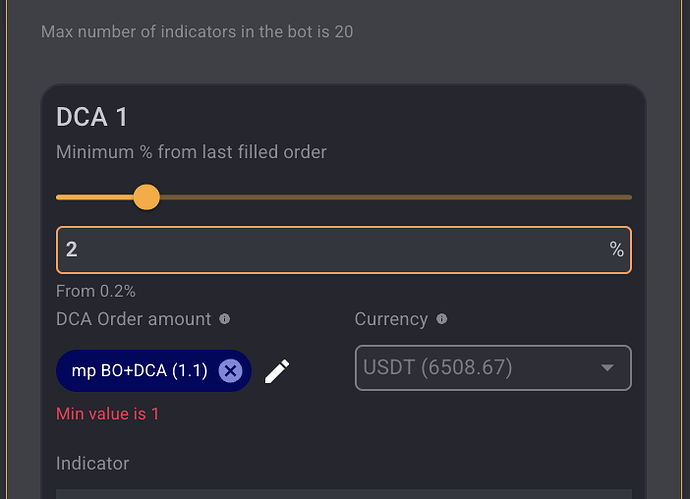Expand the Currency dropdown arrow
The width and height of the screenshot is (690, 499).
(x=607, y=367)
